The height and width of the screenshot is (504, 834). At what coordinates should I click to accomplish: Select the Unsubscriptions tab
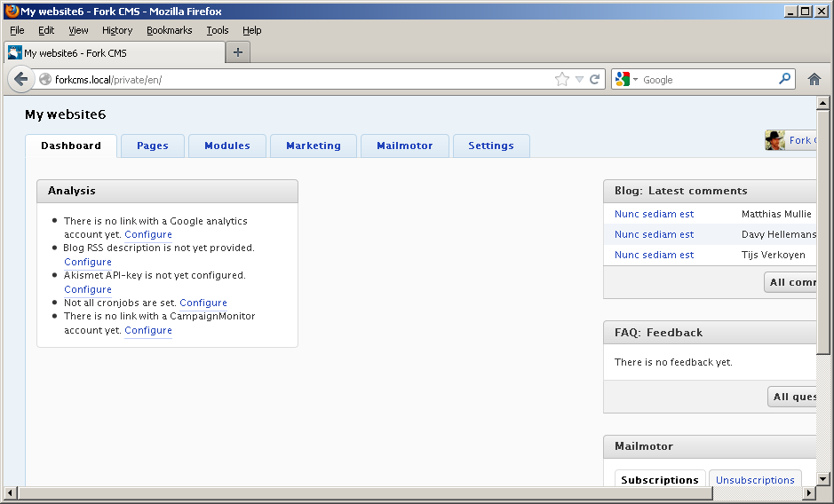pos(755,480)
